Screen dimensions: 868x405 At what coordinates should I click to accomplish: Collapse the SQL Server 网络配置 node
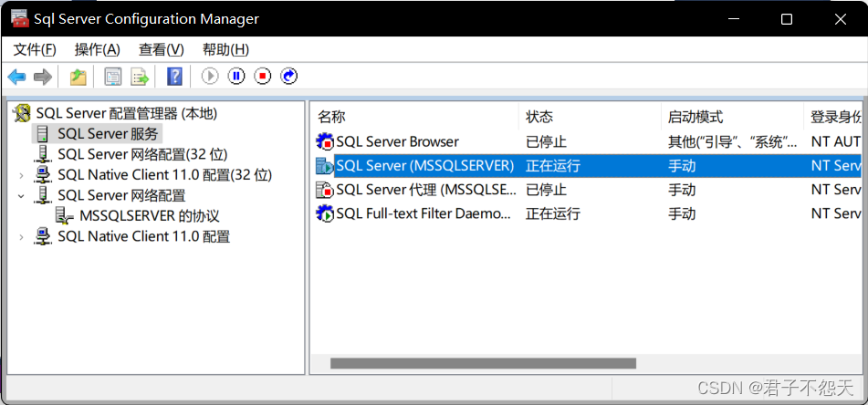tap(21, 196)
